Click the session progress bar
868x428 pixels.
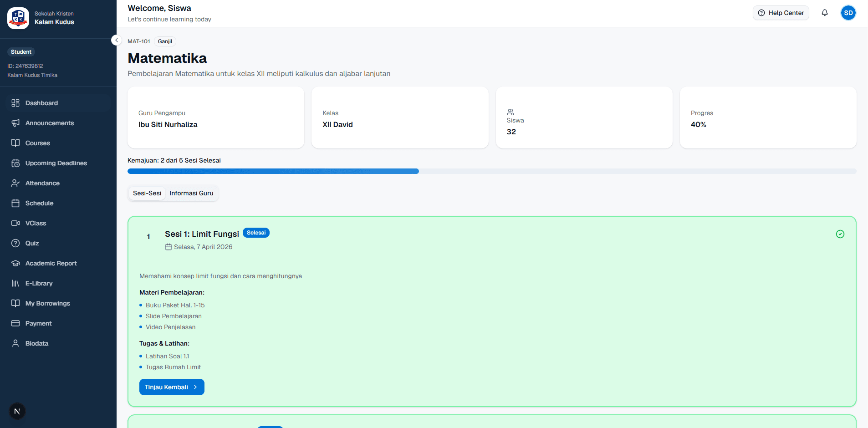[492, 171]
